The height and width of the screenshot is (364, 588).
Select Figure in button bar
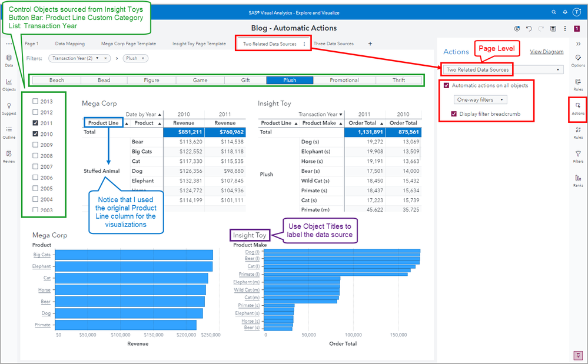coord(151,80)
